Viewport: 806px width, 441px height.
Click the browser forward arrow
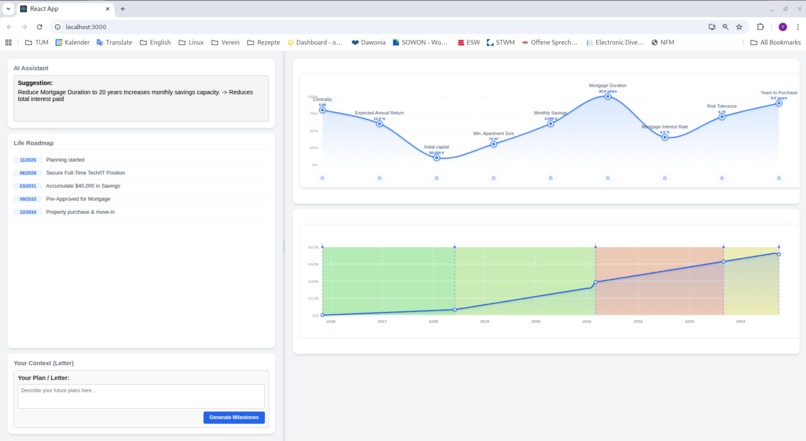[x=24, y=27]
